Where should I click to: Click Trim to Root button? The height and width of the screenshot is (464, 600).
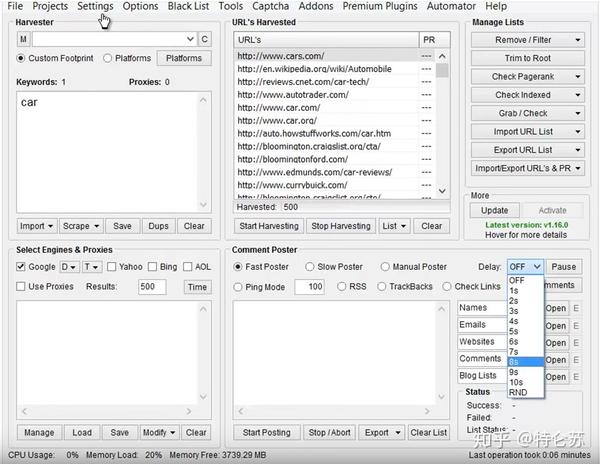point(528,58)
